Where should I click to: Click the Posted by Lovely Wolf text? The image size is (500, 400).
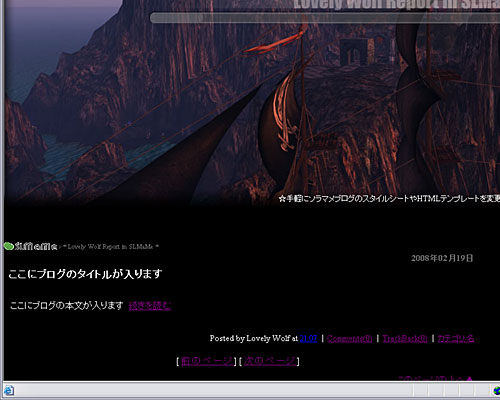[x=250, y=338]
